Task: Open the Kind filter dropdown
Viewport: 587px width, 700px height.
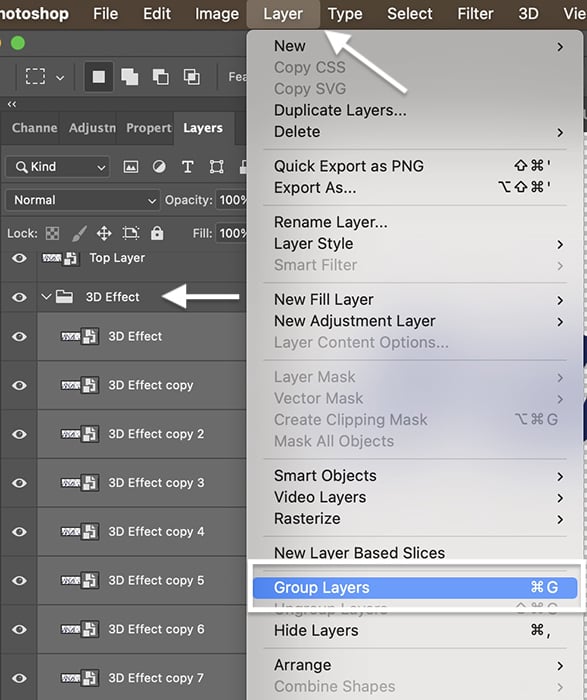Action: 58,167
